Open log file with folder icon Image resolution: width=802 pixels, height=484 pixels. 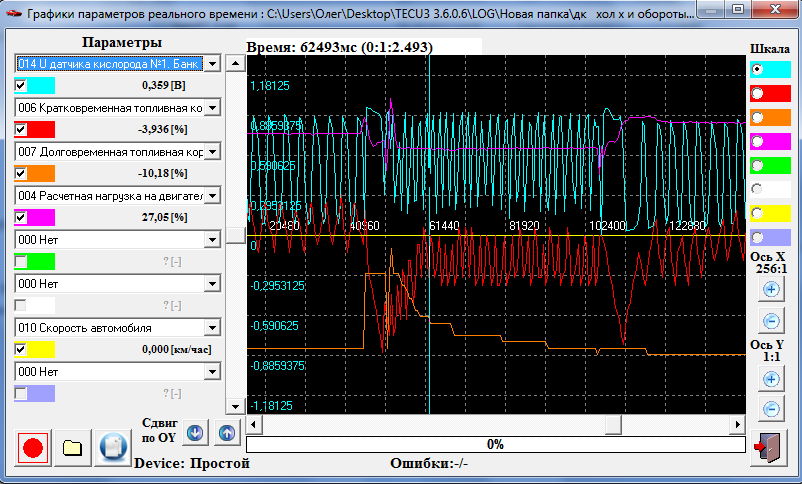pos(73,446)
